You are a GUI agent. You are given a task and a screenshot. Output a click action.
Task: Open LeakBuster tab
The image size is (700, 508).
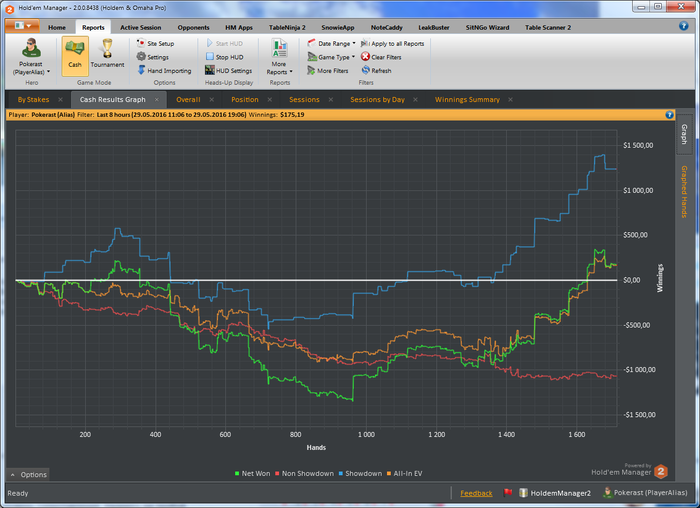coord(434,27)
